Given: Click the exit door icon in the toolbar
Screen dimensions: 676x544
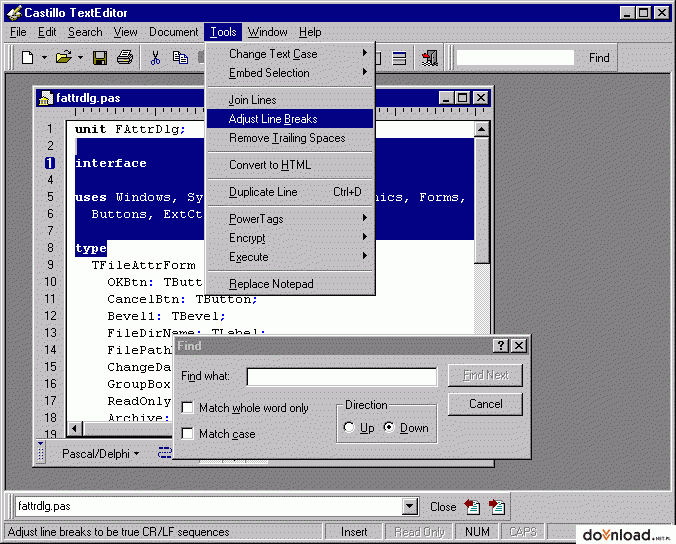Looking at the screenshot, I should click(x=430, y=58).
